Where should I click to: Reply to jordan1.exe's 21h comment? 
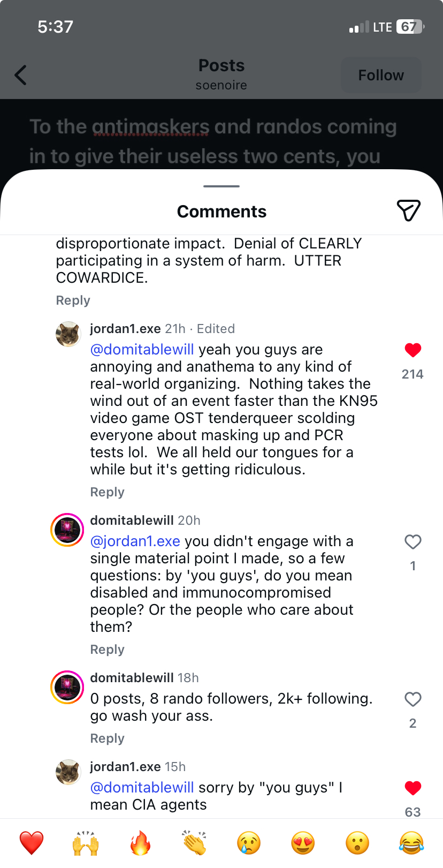(x=107, y=492)
